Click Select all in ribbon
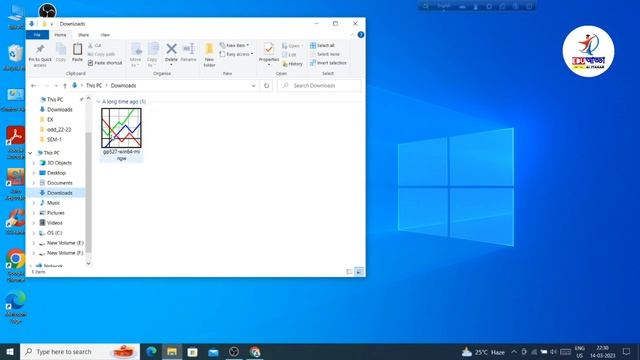This screenshot has width=640, height=360. tap(322, 45)
